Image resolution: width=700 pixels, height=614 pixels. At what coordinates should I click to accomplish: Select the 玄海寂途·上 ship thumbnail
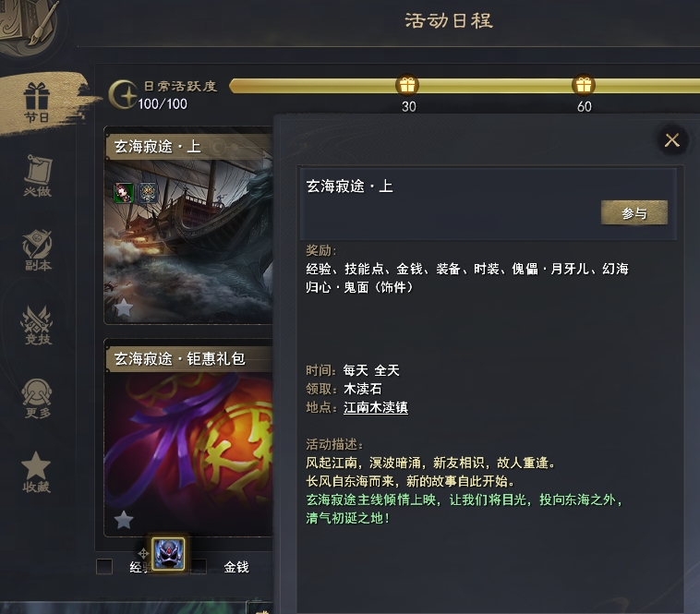(188, 241)
